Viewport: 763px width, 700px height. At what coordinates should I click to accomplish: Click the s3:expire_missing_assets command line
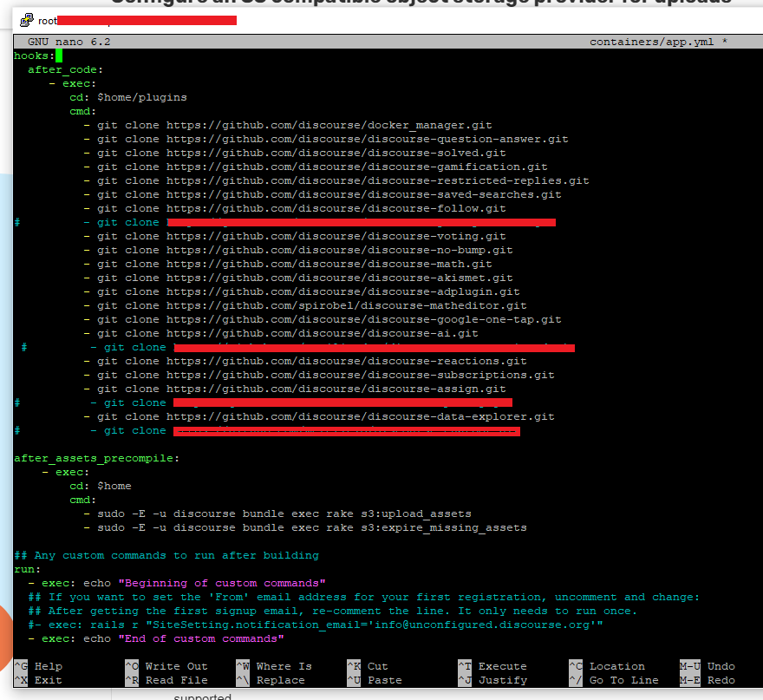pos(305,527)
